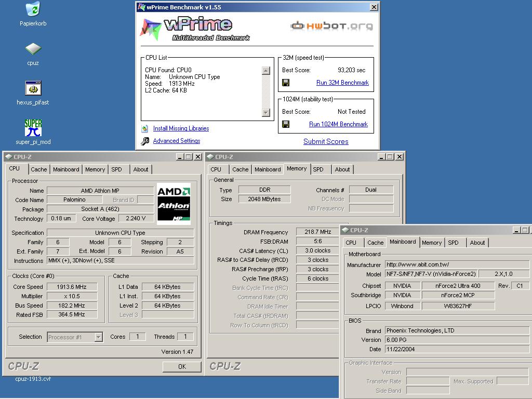Minimize the CPU-Z Memory window

[x=381, y=156]
